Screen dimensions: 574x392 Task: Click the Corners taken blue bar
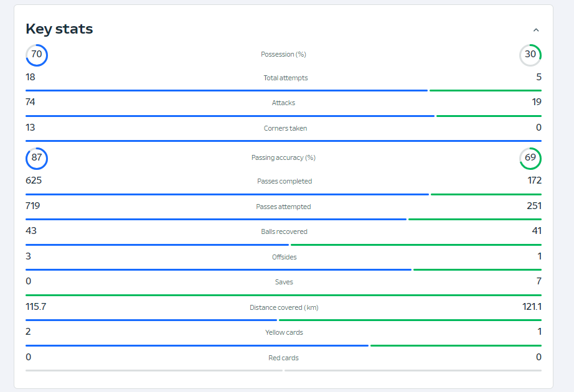(283, 141)
